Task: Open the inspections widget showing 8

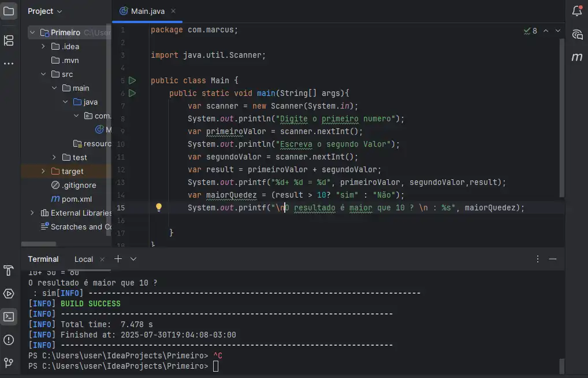Action: coord(530,31)
